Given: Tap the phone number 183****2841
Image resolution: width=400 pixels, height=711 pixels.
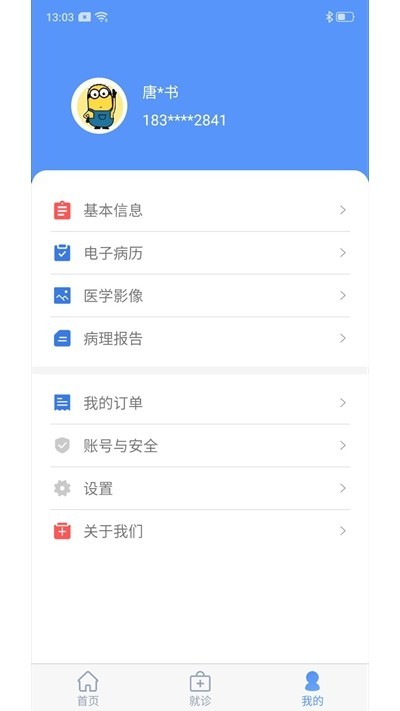Looking at the screenshot, I should (184, 121).
